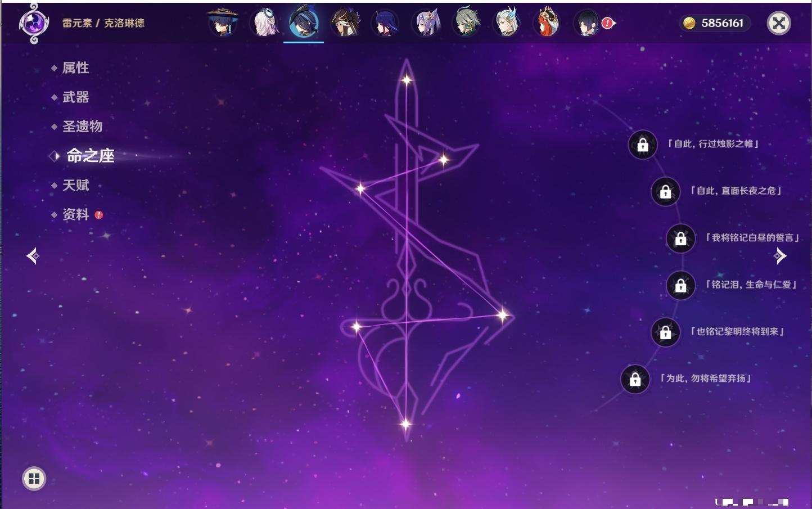The width and height of the screenshot is (812, 509).
Task: Open constellation label 「自此, 直面长夜之危」
Action: 736,191
